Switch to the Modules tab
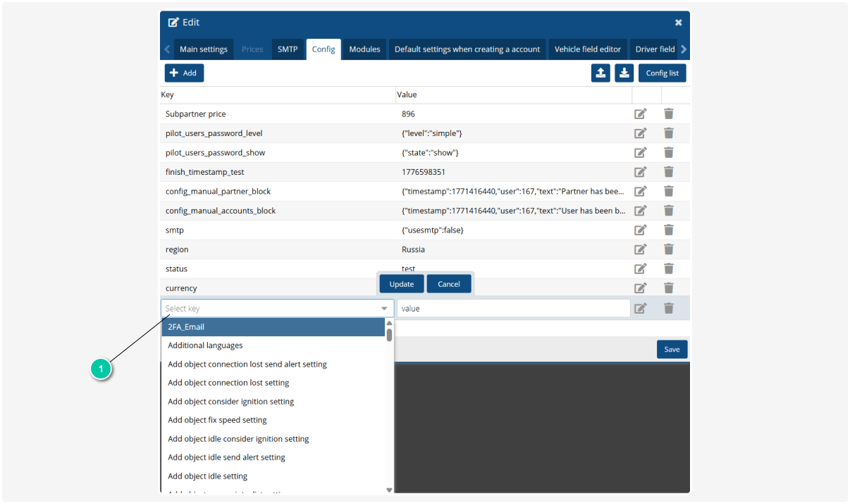Viewport: 850px width, 504px height. (364, 49)
